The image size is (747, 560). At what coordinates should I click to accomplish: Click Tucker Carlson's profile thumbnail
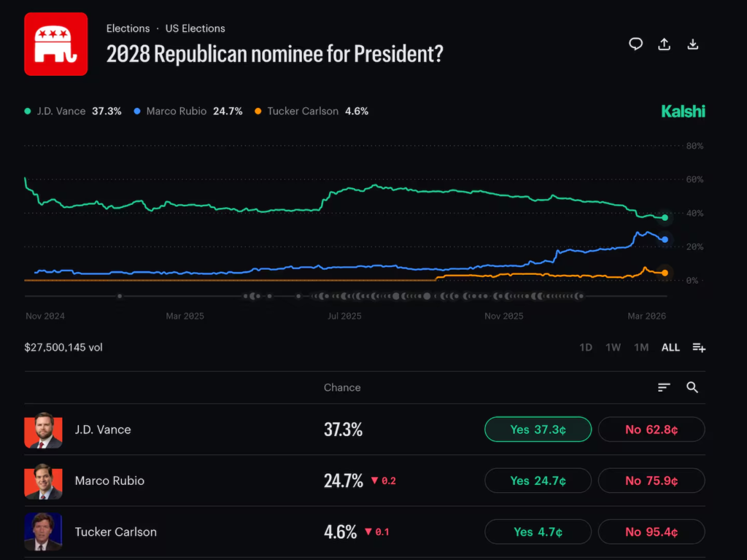pyautogui.click(x=43, y=532)
